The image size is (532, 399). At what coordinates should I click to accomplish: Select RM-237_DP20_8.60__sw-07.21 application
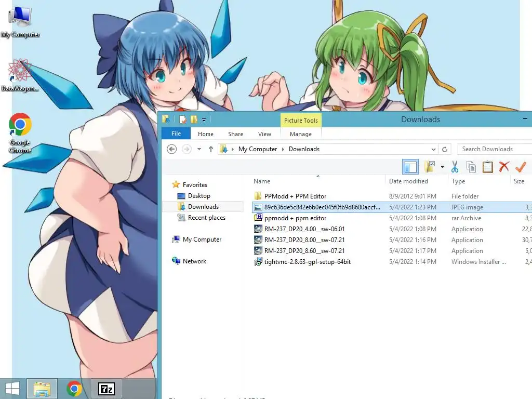point(304,251)
